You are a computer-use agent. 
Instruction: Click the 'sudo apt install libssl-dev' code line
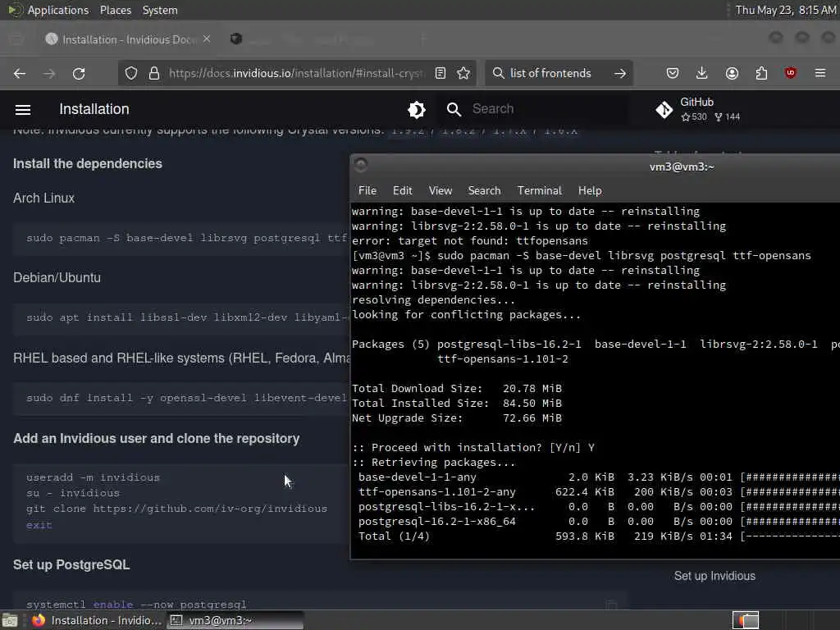(x=188, y=317)
